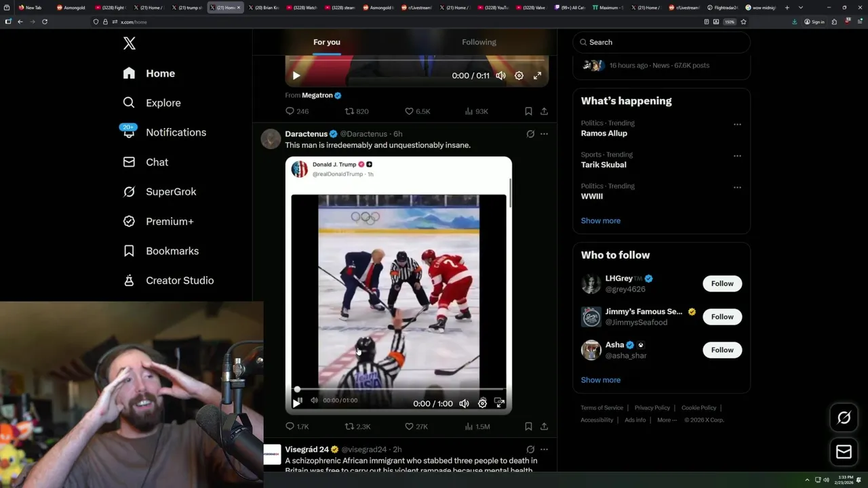
Task: Open the Terms of Service link
Action: [601, 408]
